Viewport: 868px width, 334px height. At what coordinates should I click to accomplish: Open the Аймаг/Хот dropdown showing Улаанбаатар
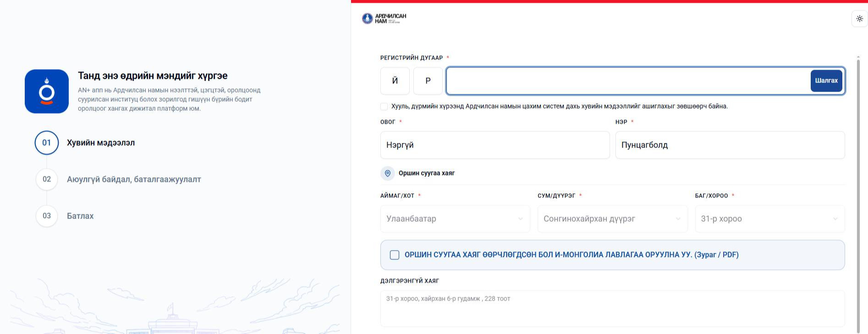[x=455, y=219]
